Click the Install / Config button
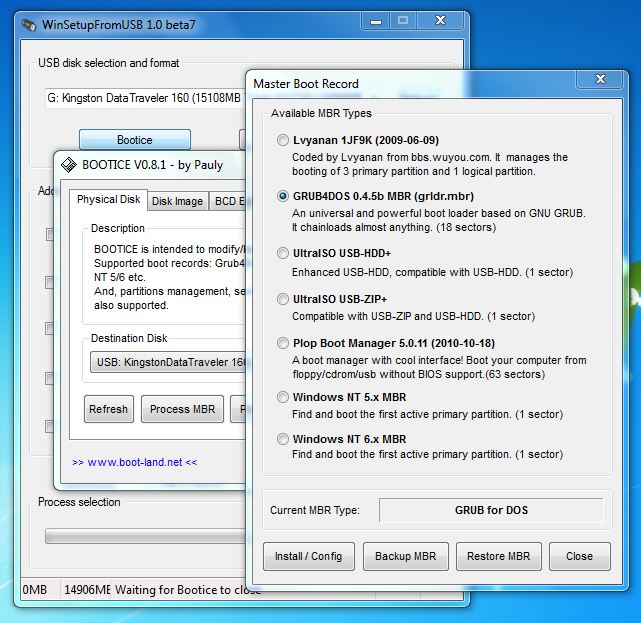 309,556
